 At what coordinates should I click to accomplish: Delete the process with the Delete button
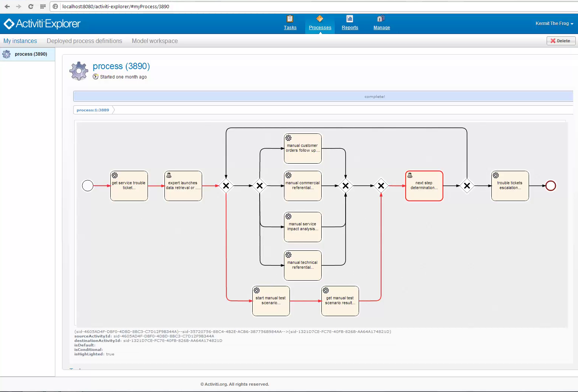point(561,41)
